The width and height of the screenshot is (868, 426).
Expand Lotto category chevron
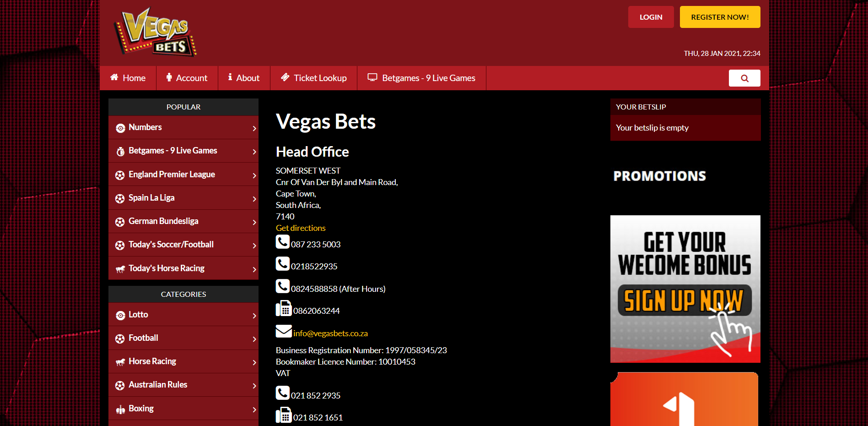254,316
